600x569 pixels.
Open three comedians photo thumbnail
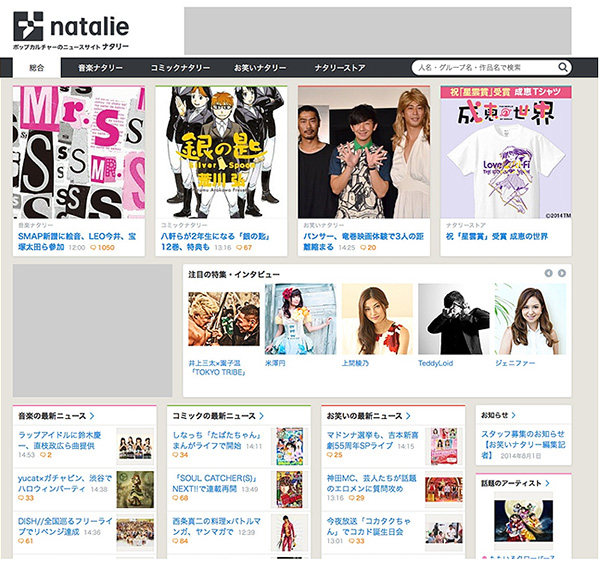coord(364,152)
